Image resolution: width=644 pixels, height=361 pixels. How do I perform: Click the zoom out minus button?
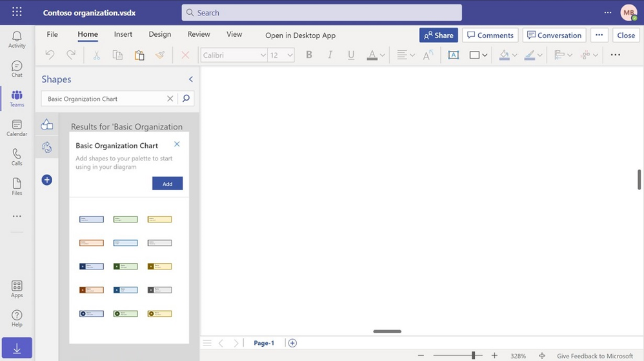421,356
